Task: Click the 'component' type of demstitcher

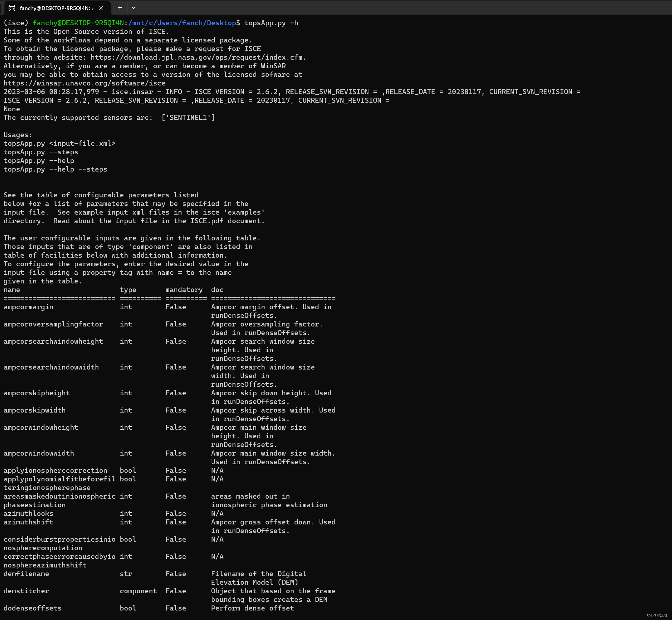Action: click(138, 591)
